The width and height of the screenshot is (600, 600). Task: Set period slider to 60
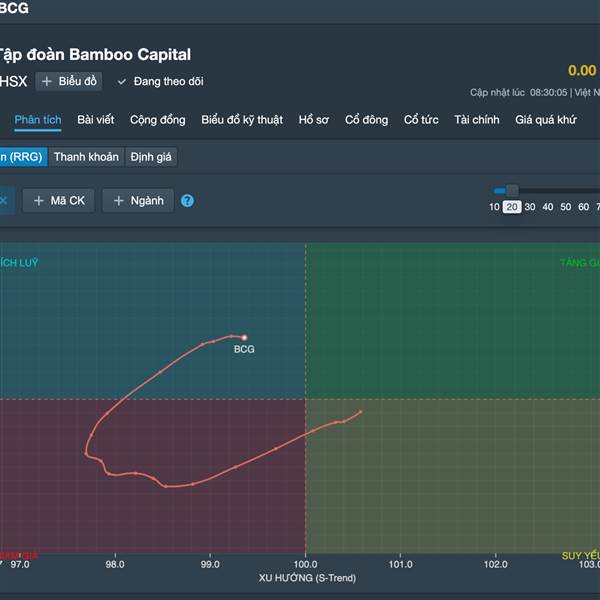[584, 207]
